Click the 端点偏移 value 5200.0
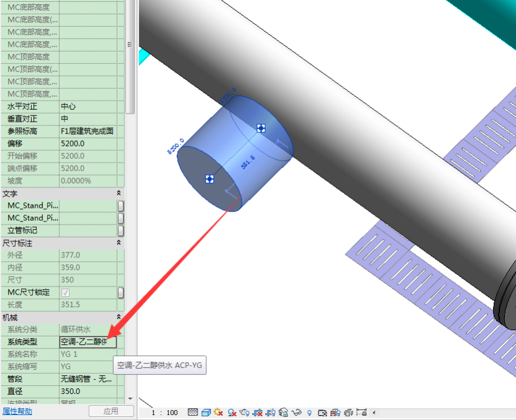Image resolution: width=516 pixels, height=420 pixels. [73, 168]
